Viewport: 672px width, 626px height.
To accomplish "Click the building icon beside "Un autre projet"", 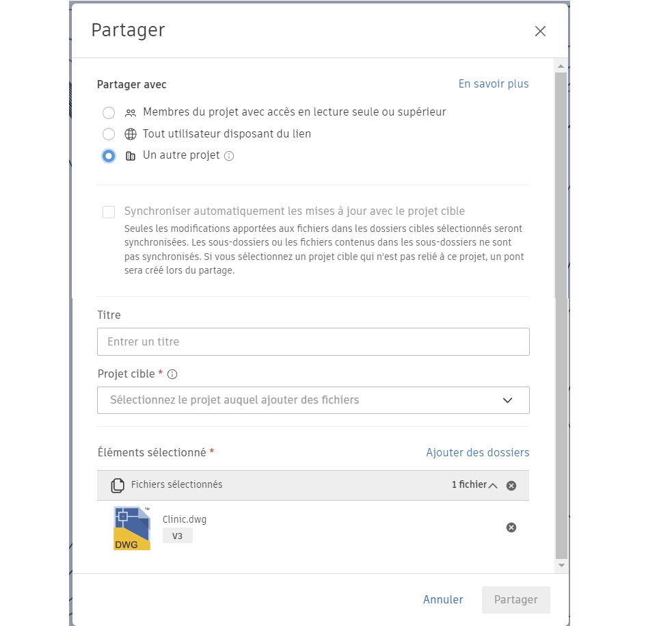I will point(130,155).
